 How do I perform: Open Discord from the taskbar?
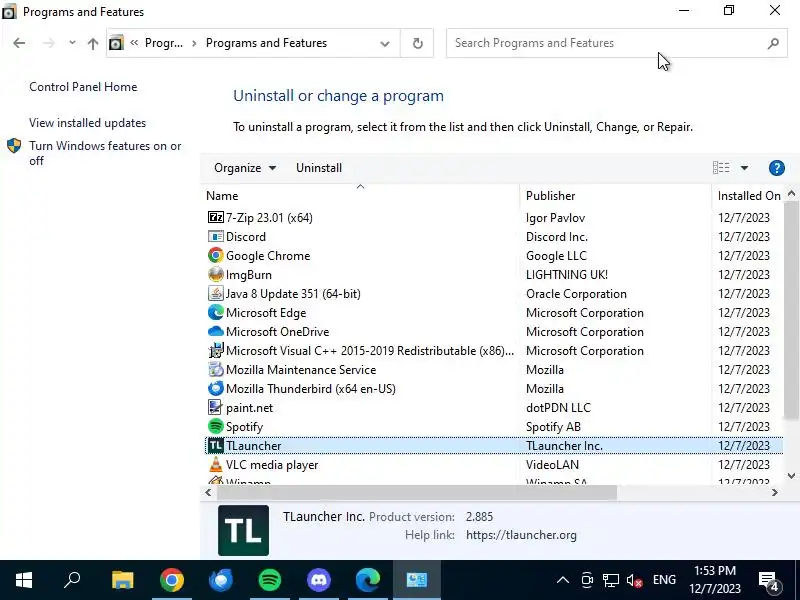click(x=319, y=580)
